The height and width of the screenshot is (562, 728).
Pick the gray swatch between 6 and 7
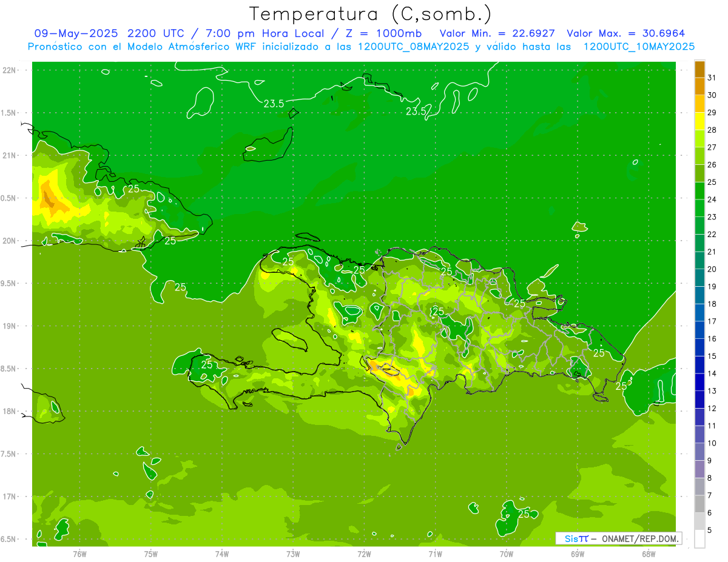tap(699, 504)
